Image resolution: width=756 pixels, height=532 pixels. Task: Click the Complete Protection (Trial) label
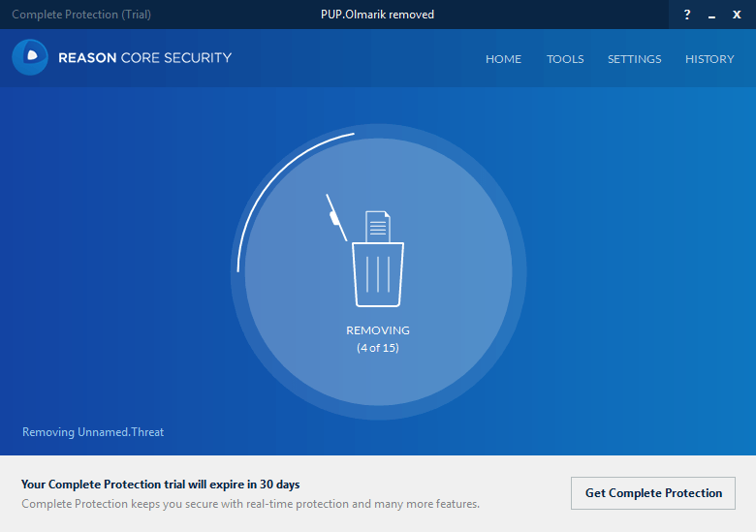(81, 15)
